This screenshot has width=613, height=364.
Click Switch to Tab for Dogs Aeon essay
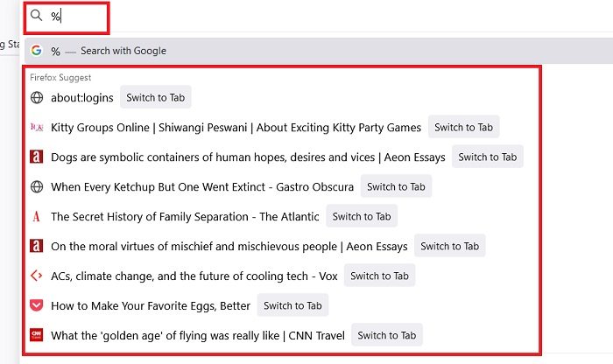[x=488, y=157]
